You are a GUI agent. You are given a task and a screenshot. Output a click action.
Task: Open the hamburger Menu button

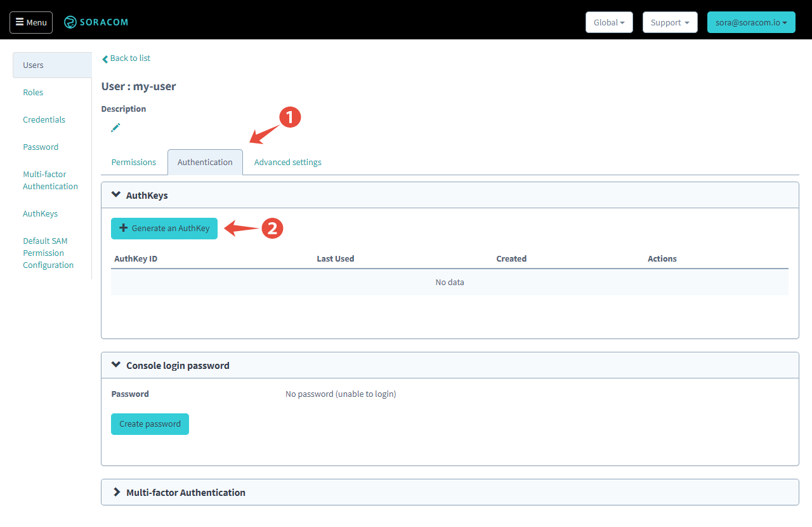pos(31,22)
